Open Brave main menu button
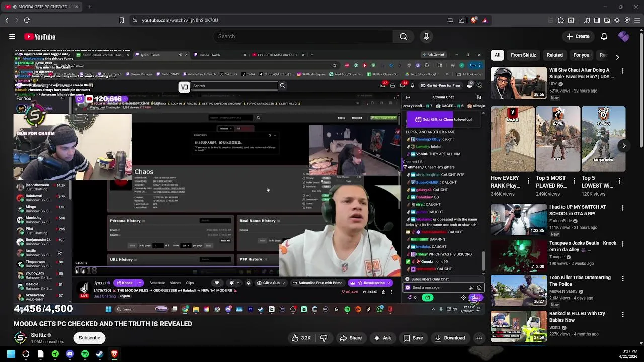The width and height of the screenshot is (644, 362). [637, 20]
